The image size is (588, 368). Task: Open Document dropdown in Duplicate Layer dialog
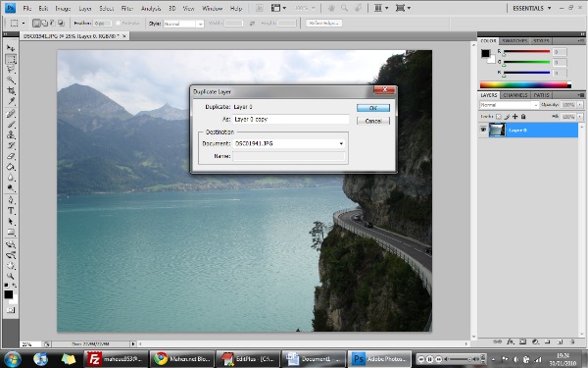341,143
